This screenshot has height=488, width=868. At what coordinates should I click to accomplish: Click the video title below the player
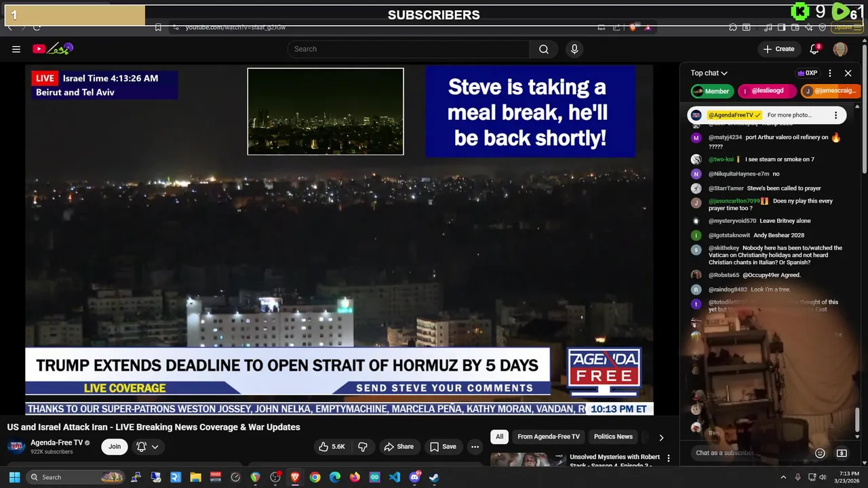(154, 427)
